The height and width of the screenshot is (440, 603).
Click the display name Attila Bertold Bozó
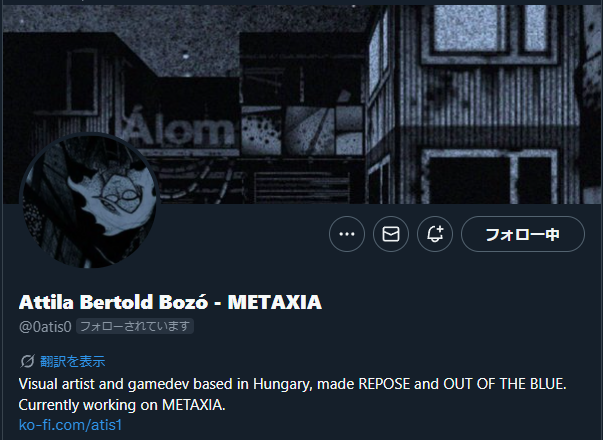tap(113, 302)
